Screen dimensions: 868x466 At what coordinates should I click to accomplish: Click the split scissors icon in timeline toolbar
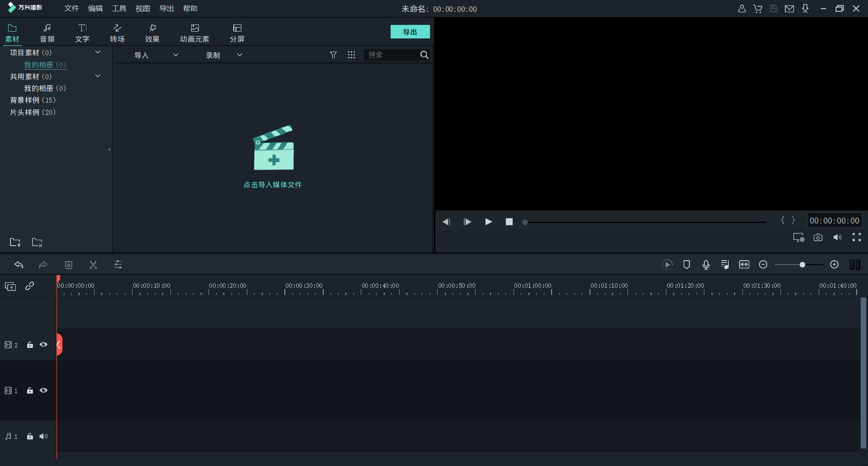point(93,265)
